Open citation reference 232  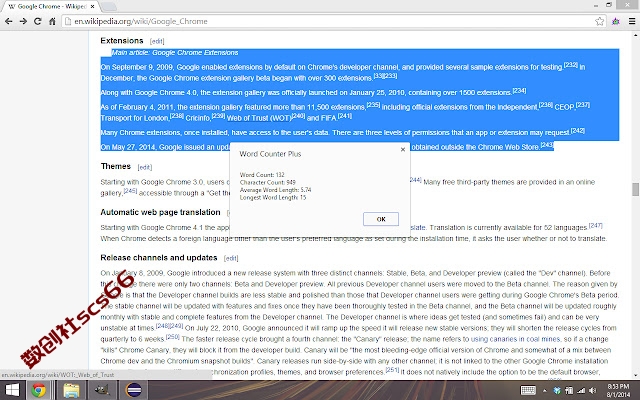click(571, 65)
